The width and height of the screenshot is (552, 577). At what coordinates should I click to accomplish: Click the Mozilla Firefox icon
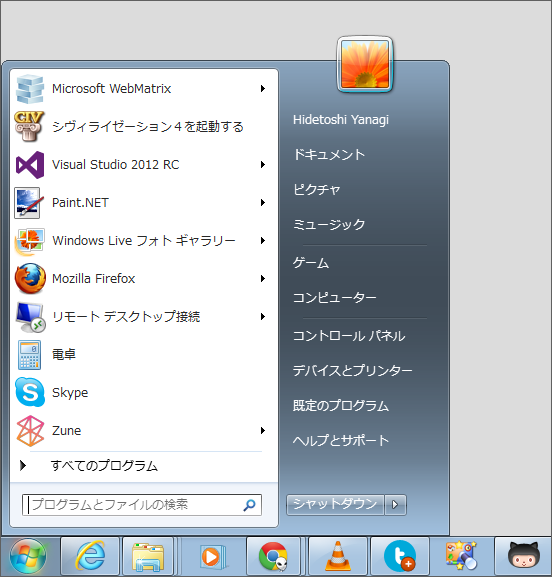pos(30,279)
